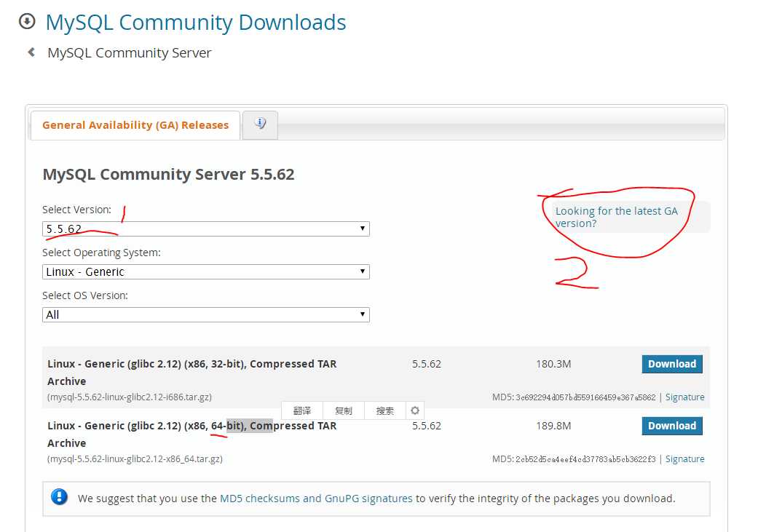This screenshot has width=758, height=532.
Task: Click the Select OS Version label
Action: 85,295
